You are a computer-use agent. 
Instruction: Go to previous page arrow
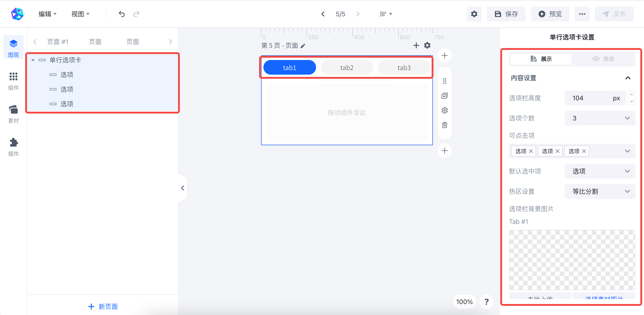[x=323, y=14]
